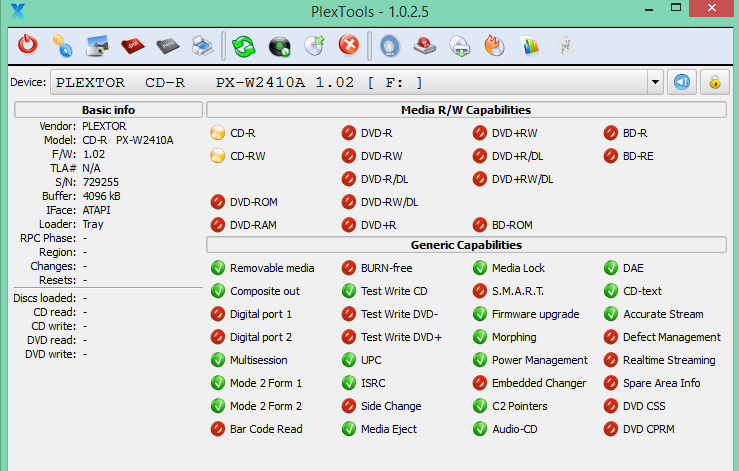Click the Basic info header
The image size is (739, 471).
(108, 110)
